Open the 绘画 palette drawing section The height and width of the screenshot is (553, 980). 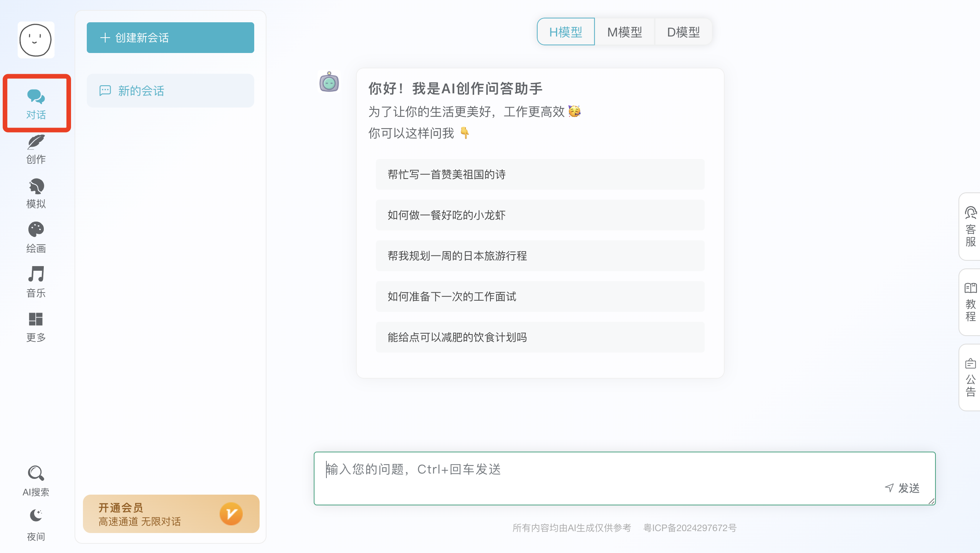click(x=36, y=237)
